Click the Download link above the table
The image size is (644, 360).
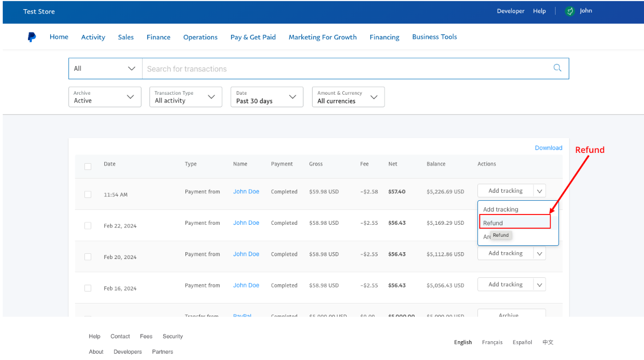tap(548, 148)
